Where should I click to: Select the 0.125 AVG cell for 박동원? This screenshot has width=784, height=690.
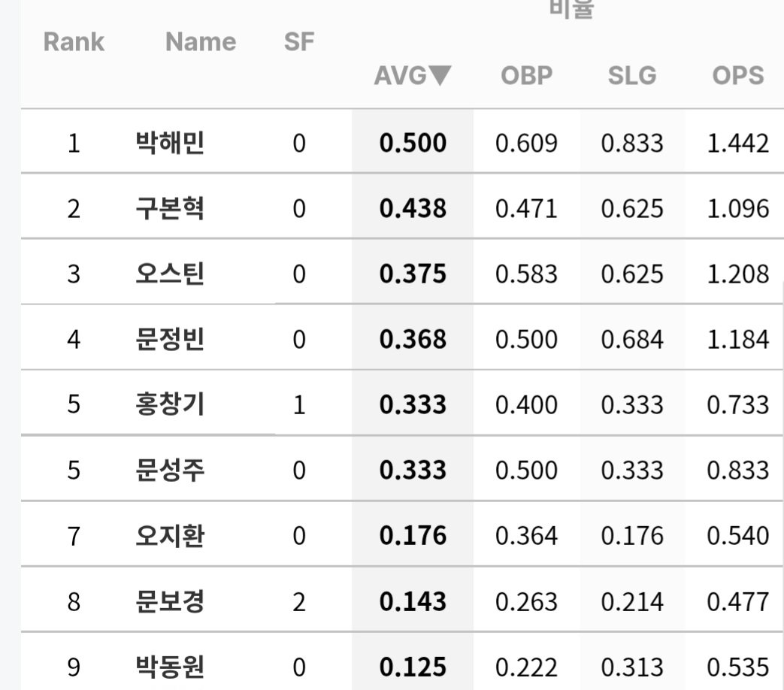tap(413, 662)
